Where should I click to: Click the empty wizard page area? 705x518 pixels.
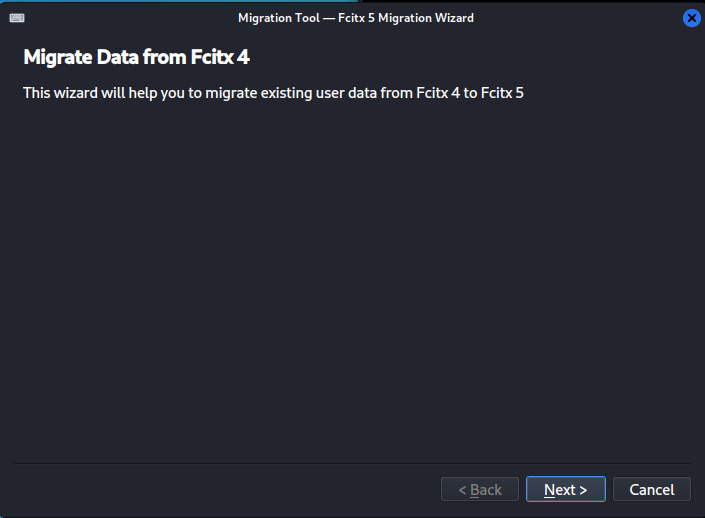(x=352, y=280)
